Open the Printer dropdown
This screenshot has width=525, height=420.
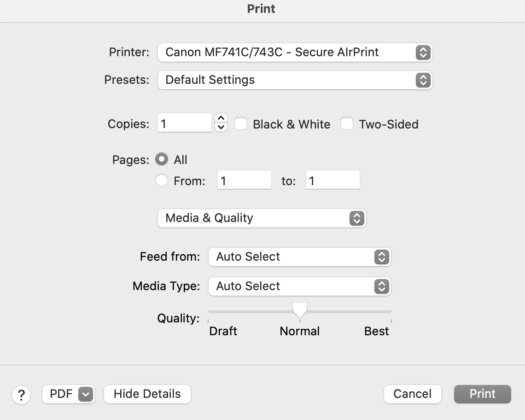pos(295,52)
